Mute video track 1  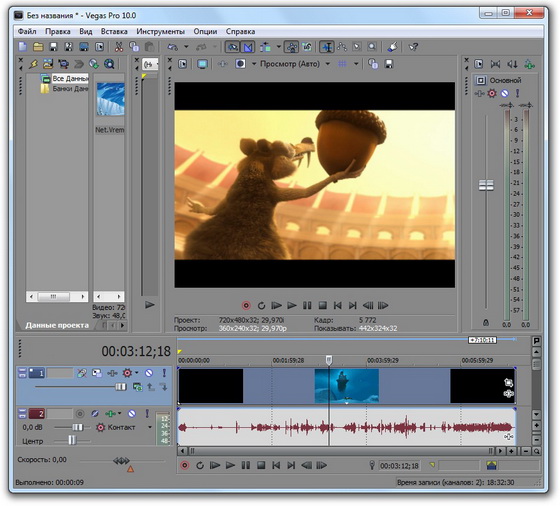click(x=149, y=373)
